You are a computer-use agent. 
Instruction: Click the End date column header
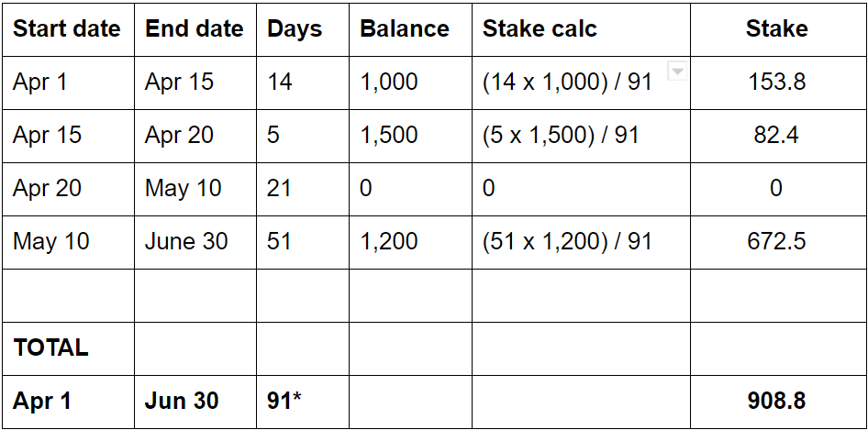tap(195, 28)
